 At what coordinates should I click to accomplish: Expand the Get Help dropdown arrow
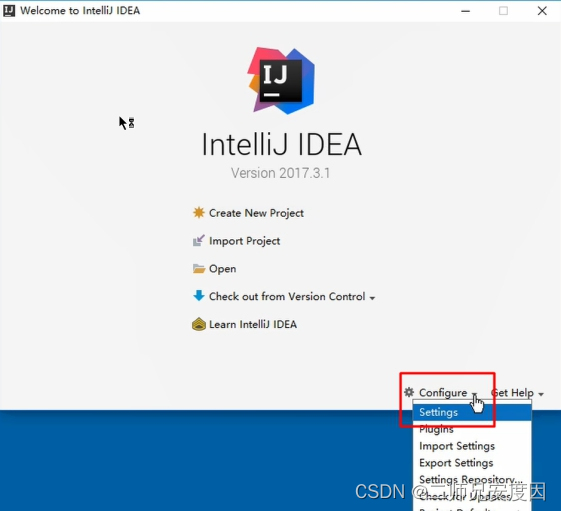point(541,394)
